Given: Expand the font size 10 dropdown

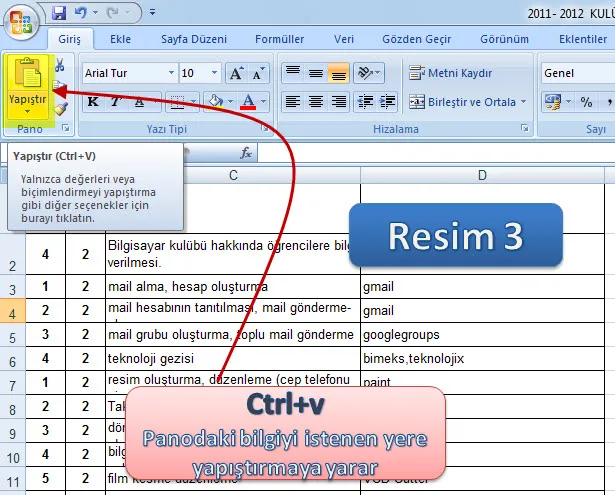Looking at the screenshot, I should 214,74.
